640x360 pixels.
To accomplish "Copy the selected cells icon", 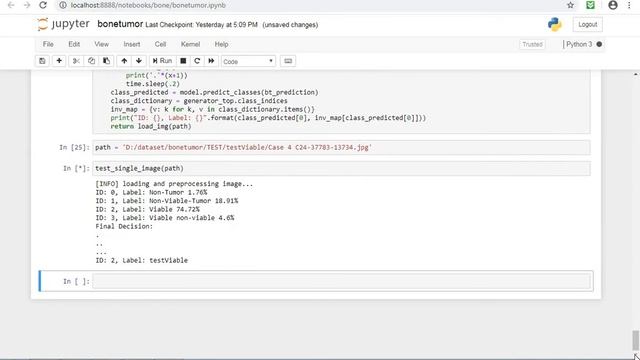I will pyautogui.click(x=91, y=61).
